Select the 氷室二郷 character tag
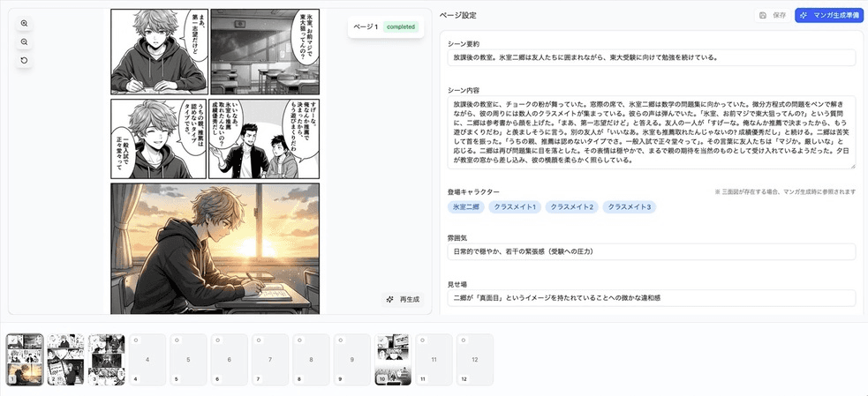The height and width of the screenshot is (396, 868). click(x=465, y=207)
